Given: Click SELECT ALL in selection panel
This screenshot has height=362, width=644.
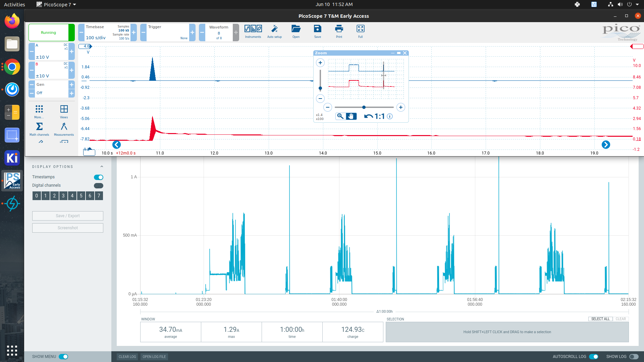Looking at the screenshot, I should [x=600, y=319].
